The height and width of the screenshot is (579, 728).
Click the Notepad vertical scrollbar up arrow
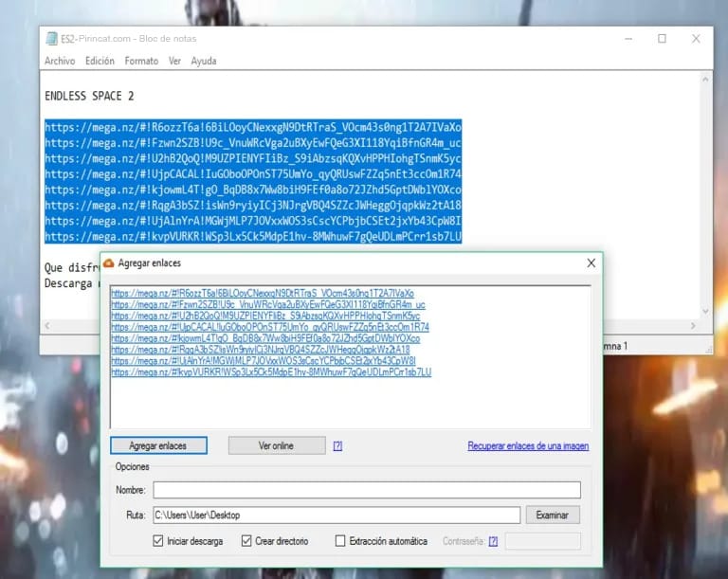[705, 80]
